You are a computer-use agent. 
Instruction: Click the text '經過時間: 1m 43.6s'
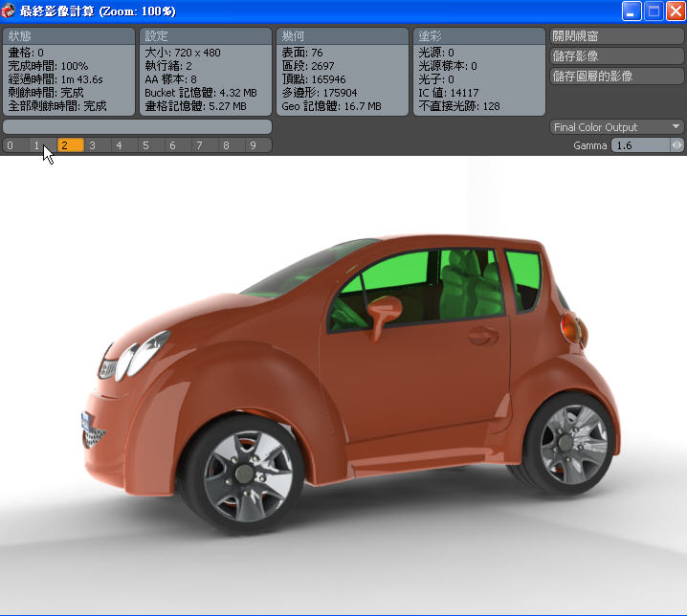click(x=55, y=79)
